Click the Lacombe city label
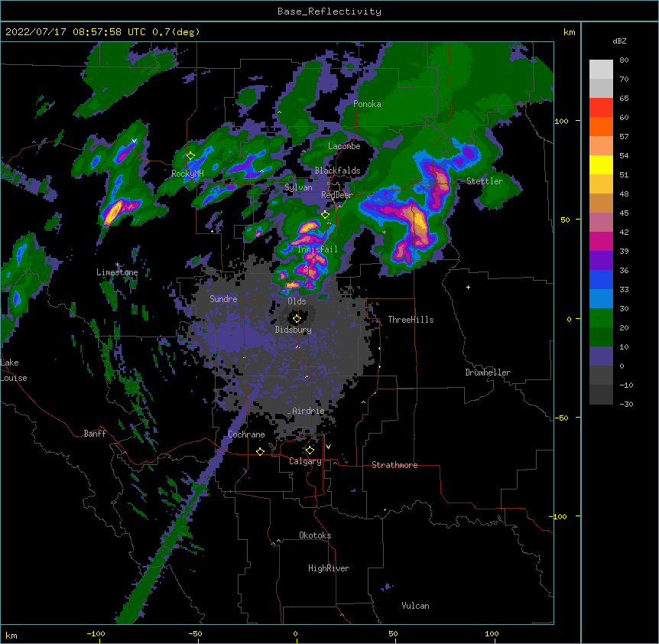The image size is (659, 644). [x=344, y=146]
